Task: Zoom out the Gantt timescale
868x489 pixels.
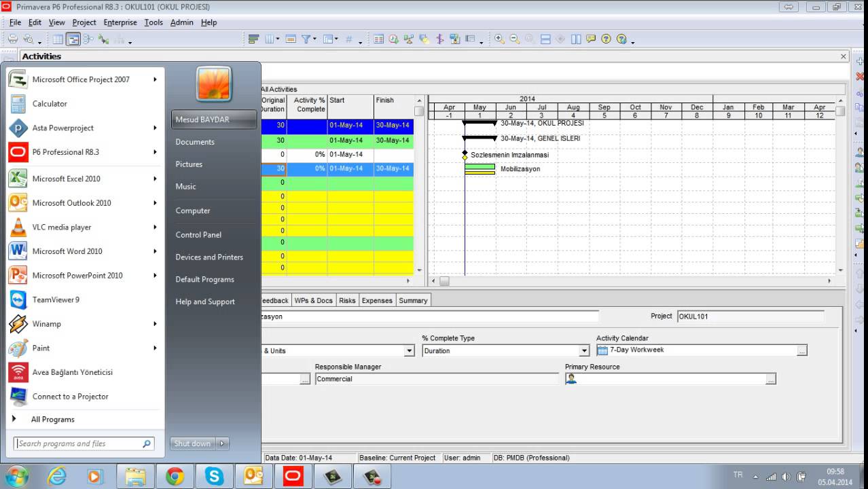Action: tap(515, 39)
